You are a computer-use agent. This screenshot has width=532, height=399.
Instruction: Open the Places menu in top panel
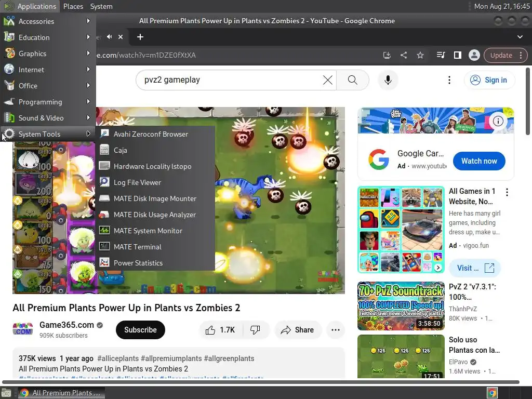pyautogui.click(x=73, y=6)
